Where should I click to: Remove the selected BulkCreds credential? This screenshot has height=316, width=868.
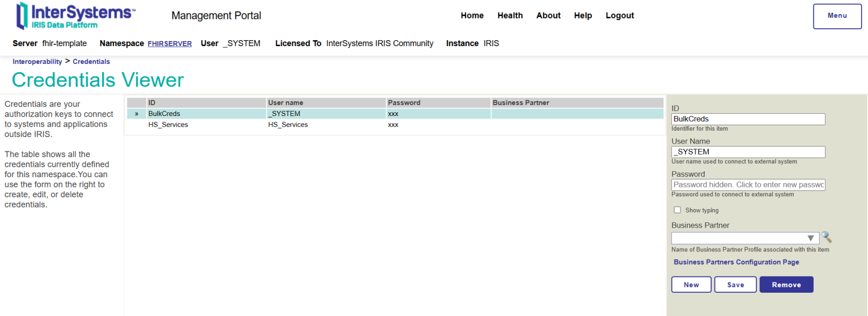coord(786,285)
